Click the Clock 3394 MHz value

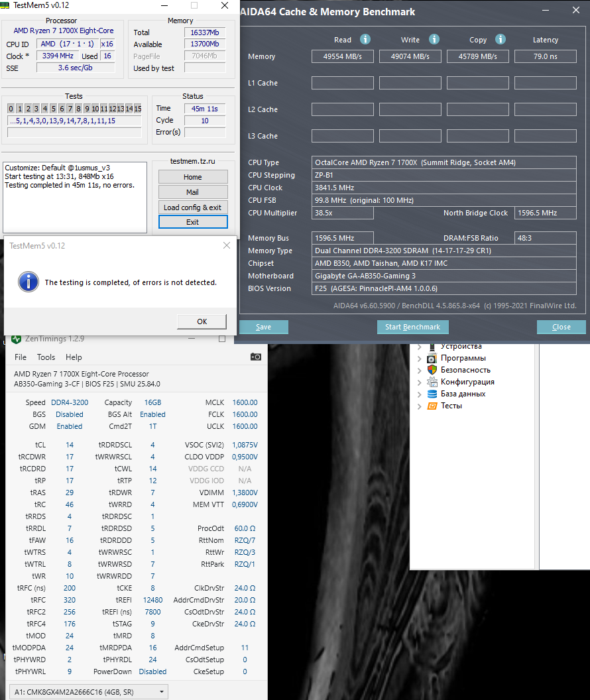point(58,56)
